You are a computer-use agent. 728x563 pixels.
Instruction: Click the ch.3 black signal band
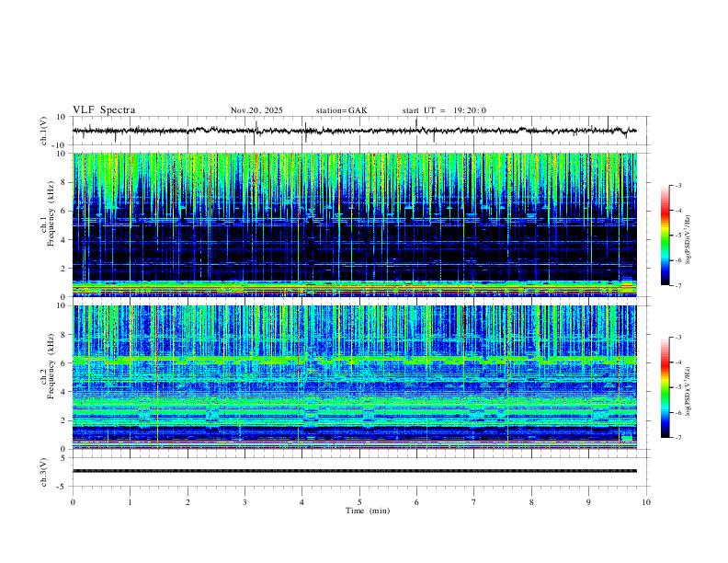tap(354, 471)
